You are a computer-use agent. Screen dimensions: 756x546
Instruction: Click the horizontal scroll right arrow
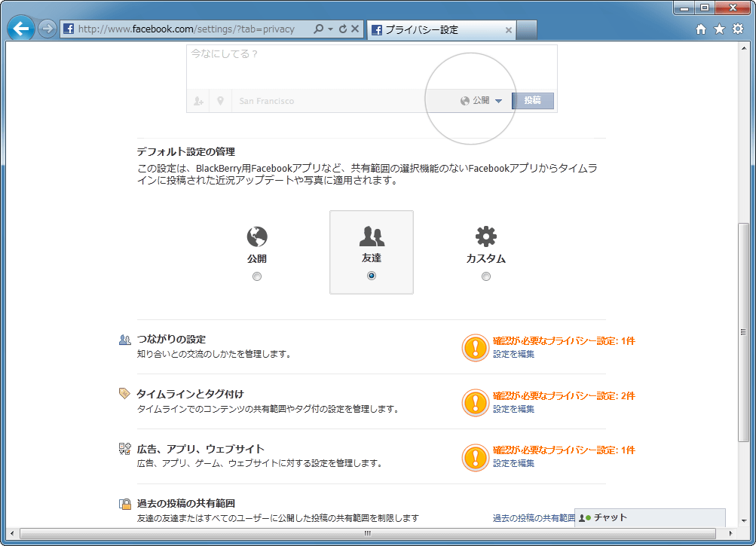click(x=731, y=533)
